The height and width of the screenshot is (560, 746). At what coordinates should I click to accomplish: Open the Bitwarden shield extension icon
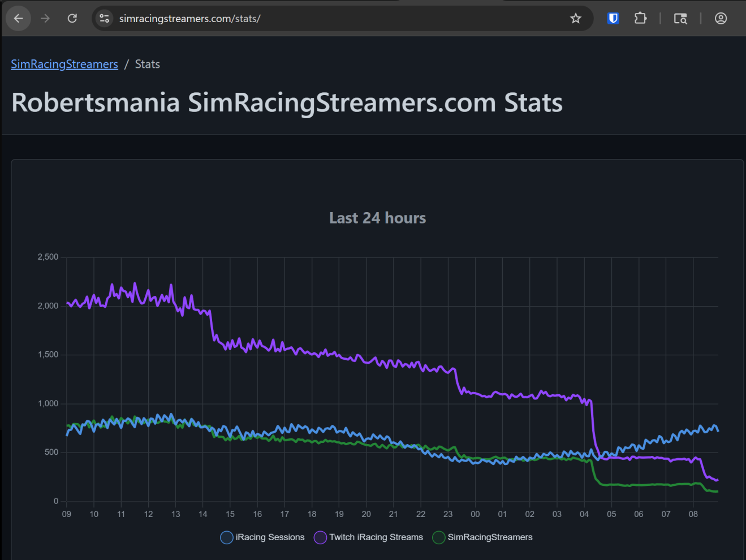click(x=613, y=18)
